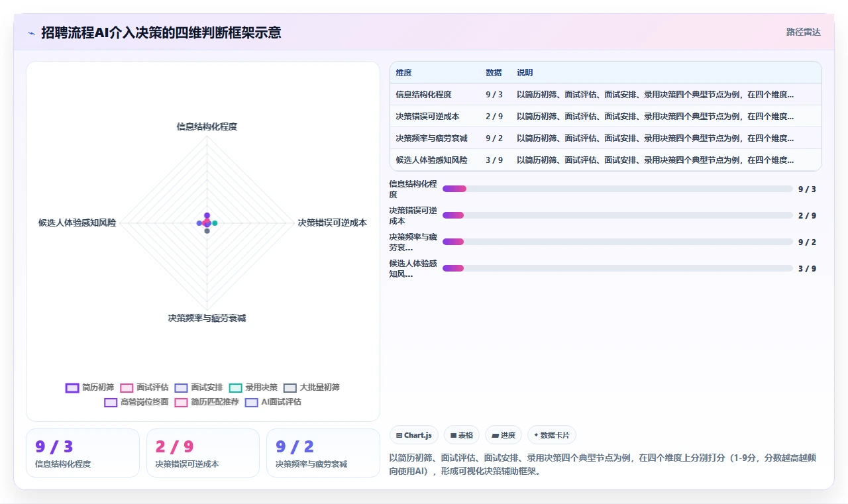Click the 信息结构化程度 radar axis label
Image resolution: width=848 pixels, height=504 pixels.
tap(207, 126)
